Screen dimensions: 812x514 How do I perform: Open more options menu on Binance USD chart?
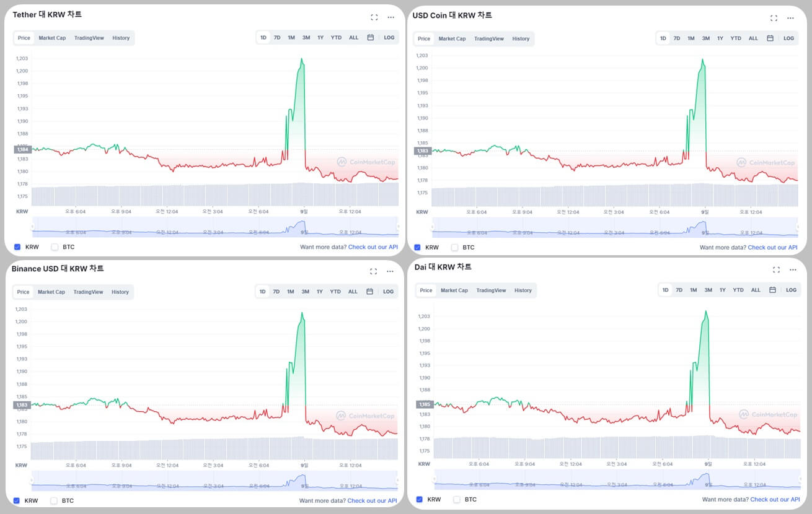point(391,271)
